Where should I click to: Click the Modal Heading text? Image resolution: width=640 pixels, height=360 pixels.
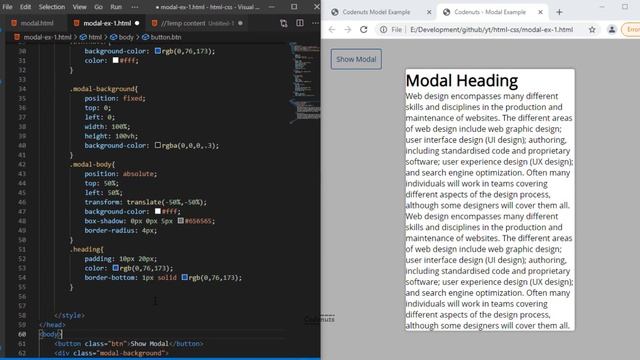[x=462, y=80]
